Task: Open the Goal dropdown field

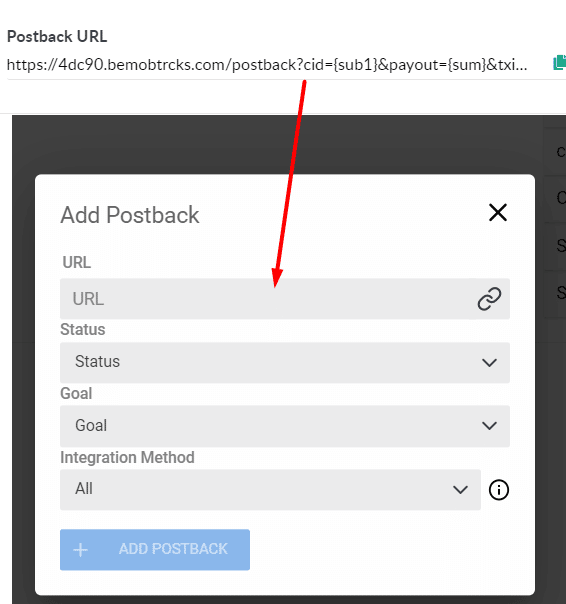Action: click(285, 426)
